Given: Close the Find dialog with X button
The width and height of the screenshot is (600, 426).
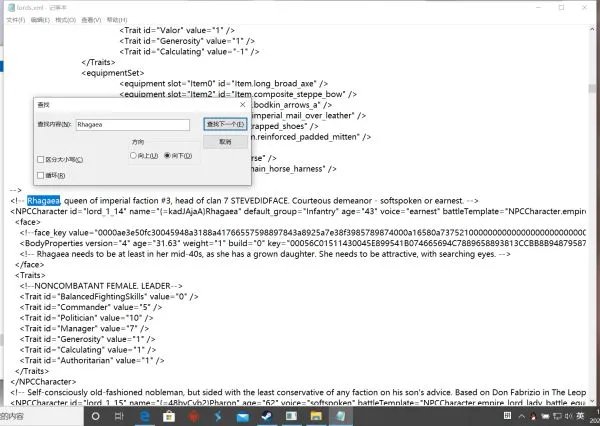Looking at the screenshot, I should 243,102.
